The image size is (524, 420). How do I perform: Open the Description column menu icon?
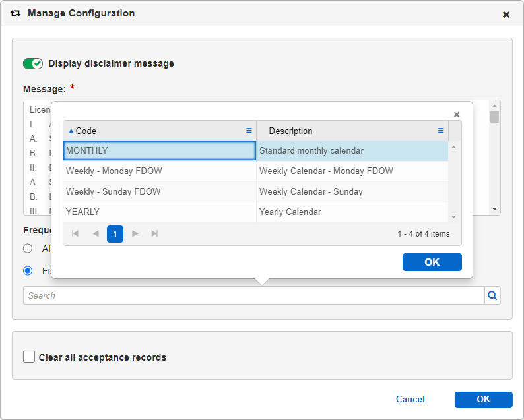(x=441, y=131)
